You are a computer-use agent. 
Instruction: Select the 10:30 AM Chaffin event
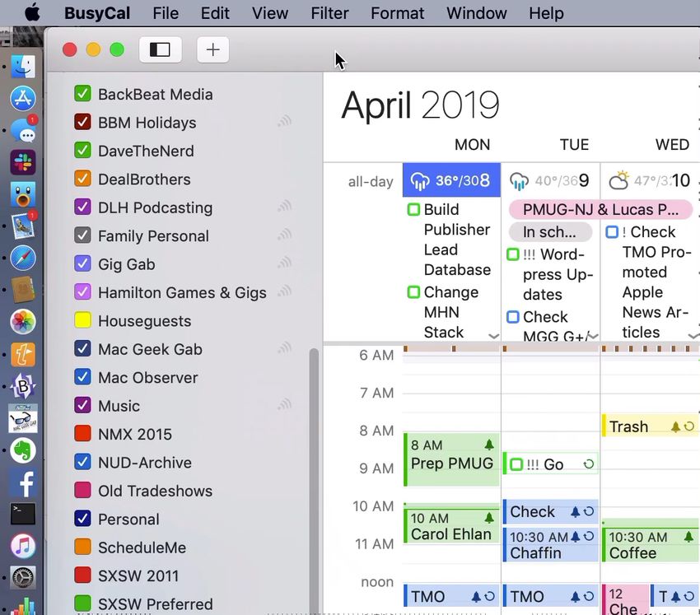[x=550, y=544]
